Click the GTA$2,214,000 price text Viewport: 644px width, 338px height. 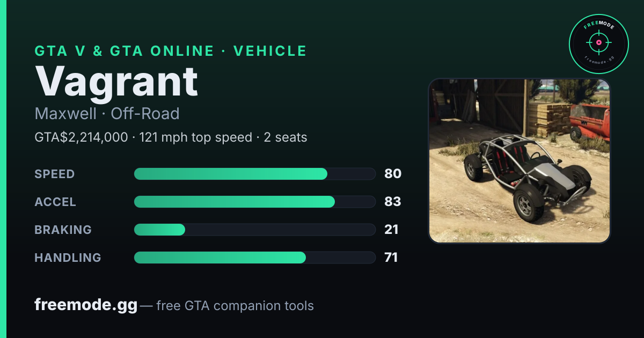[81, 137]
